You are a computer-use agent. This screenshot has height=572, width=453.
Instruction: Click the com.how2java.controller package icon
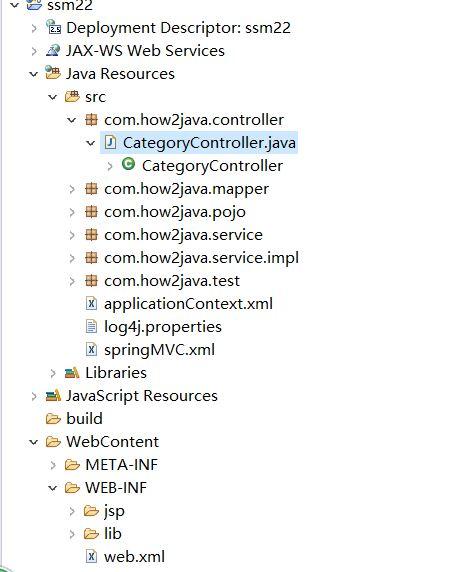[x=91, y=120]
